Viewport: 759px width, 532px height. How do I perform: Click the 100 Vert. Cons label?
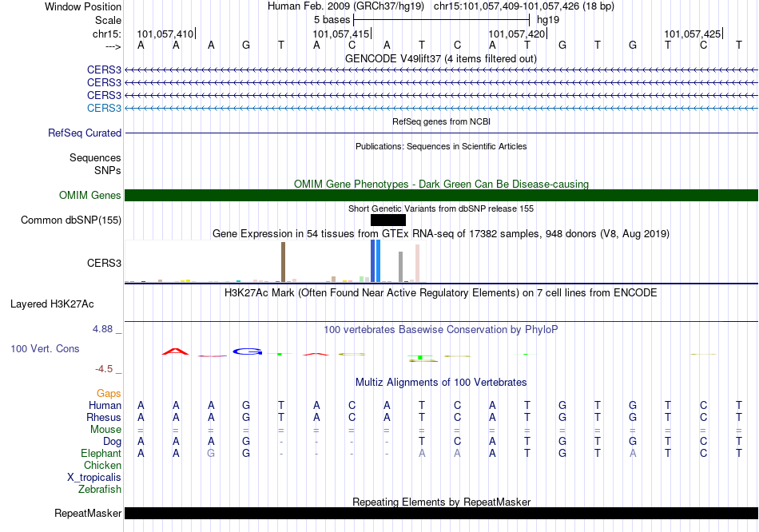coord(45,348)
